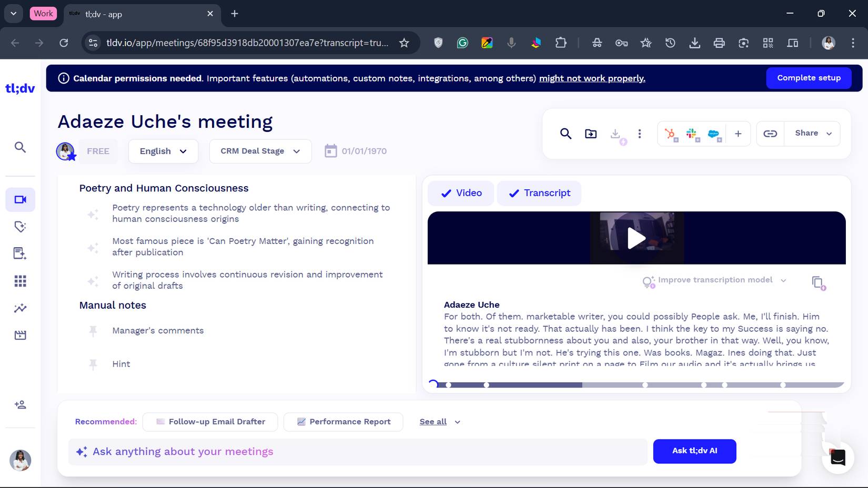Viewport: 868px width, 488px height.
Task: Pin the Manager's comments note
Action: pos(93,331)
